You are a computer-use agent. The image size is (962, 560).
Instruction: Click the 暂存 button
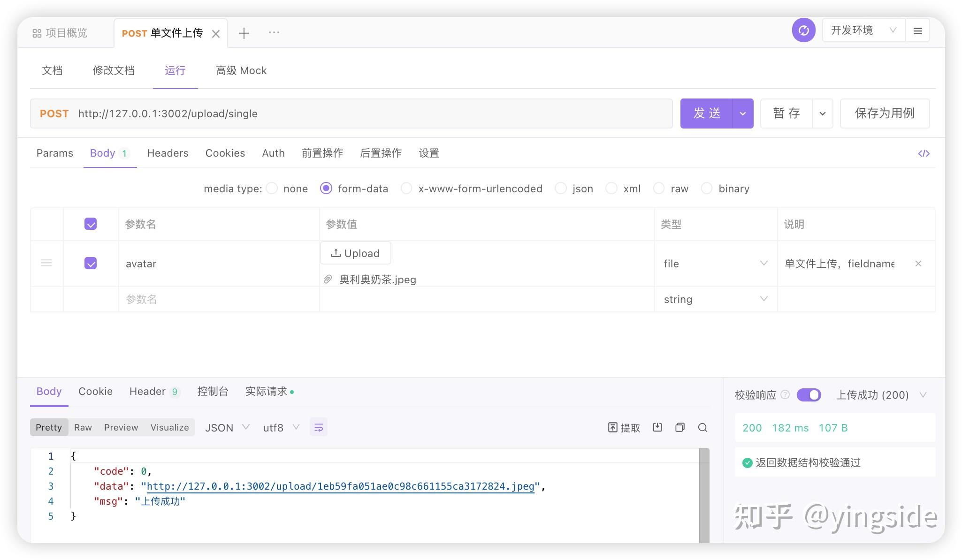[x=786, y=114]
